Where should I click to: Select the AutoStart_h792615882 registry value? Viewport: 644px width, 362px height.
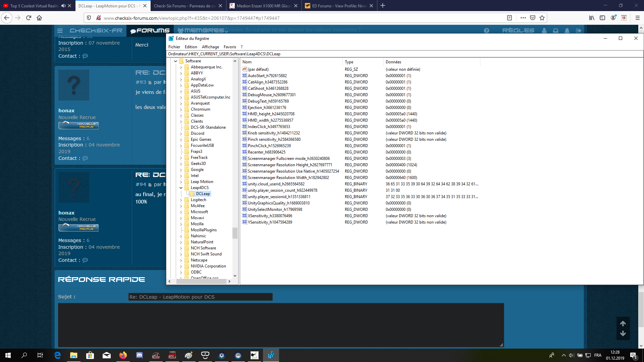[x=267, y=76]
